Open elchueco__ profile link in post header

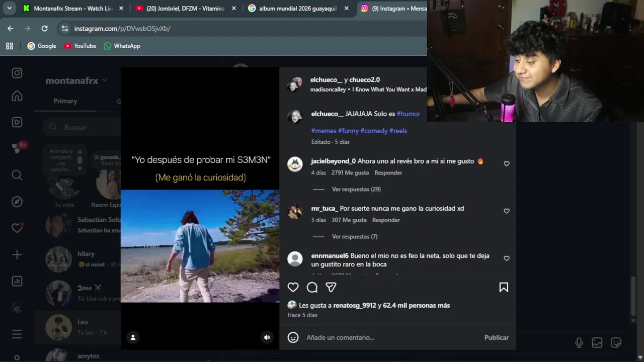[x=326, y=79]
